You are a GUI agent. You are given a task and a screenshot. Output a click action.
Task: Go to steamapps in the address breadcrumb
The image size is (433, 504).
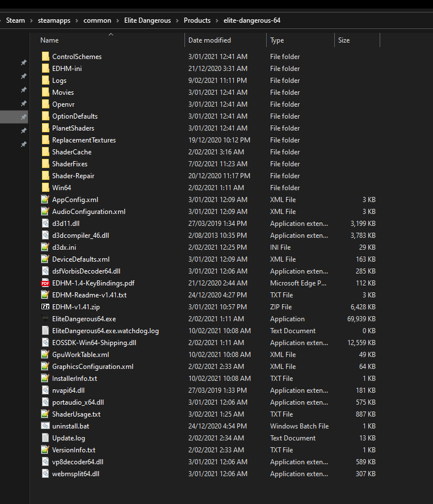[x=54, y=20]
